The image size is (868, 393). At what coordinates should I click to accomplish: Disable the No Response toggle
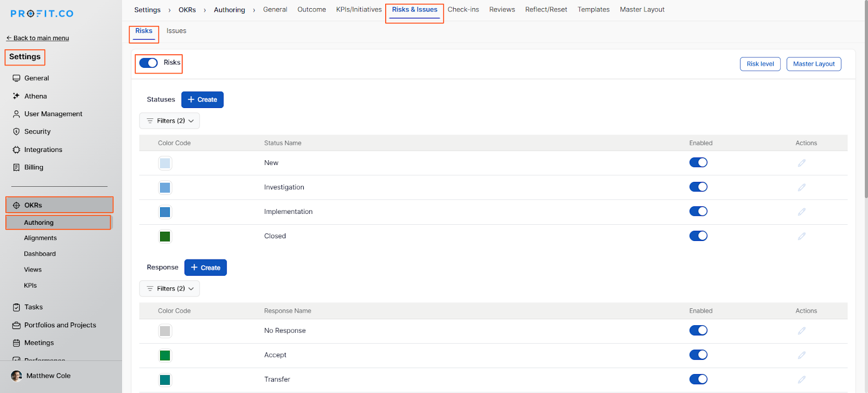pyautogui.click(x=698, y=331)
